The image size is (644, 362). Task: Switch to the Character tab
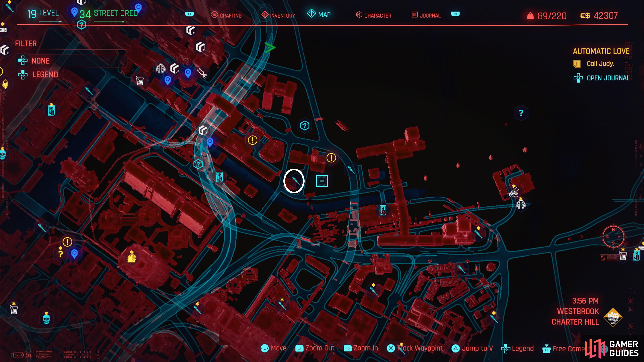(x=374, y=15)
